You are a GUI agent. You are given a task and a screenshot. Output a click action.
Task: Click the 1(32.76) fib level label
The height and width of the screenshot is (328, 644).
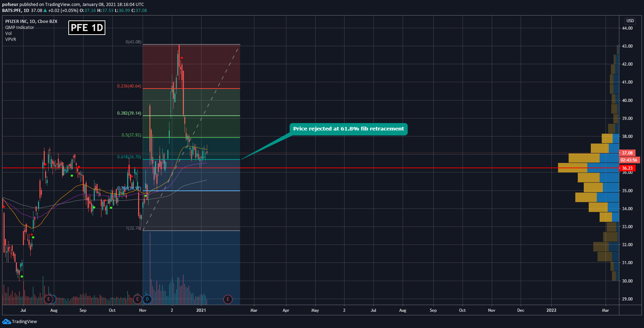point(134,228)
